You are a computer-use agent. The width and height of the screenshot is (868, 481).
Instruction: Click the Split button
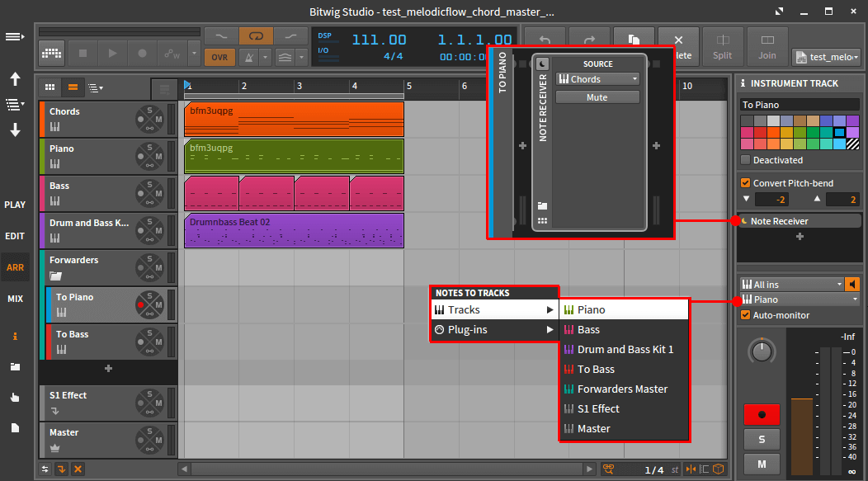[722, 47]
